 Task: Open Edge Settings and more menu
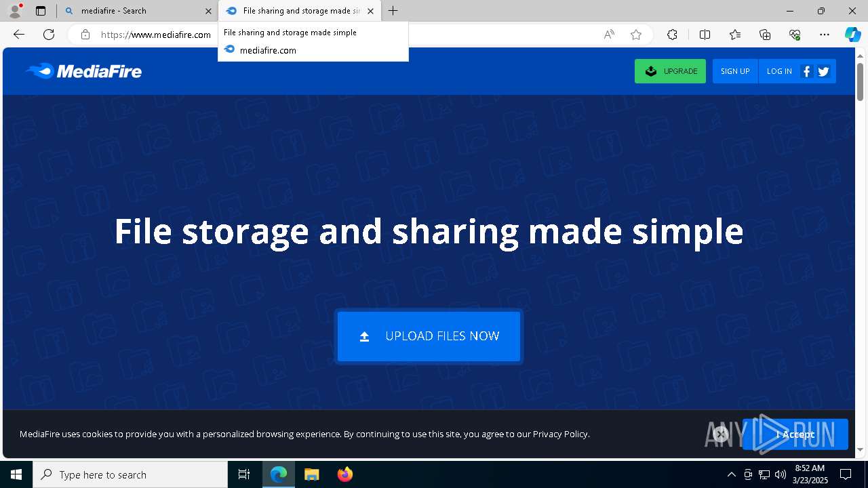point(825,35)
